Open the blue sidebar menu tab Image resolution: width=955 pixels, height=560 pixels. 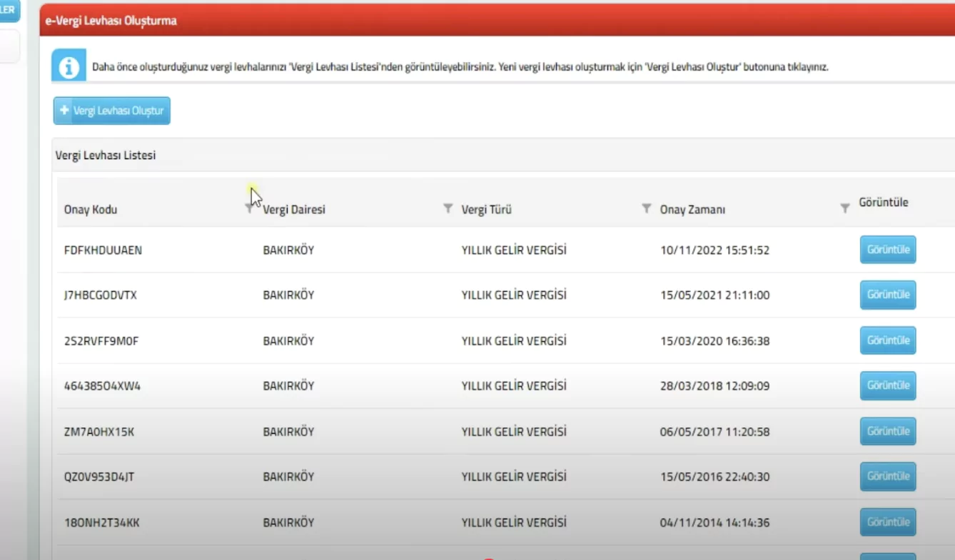9,10
